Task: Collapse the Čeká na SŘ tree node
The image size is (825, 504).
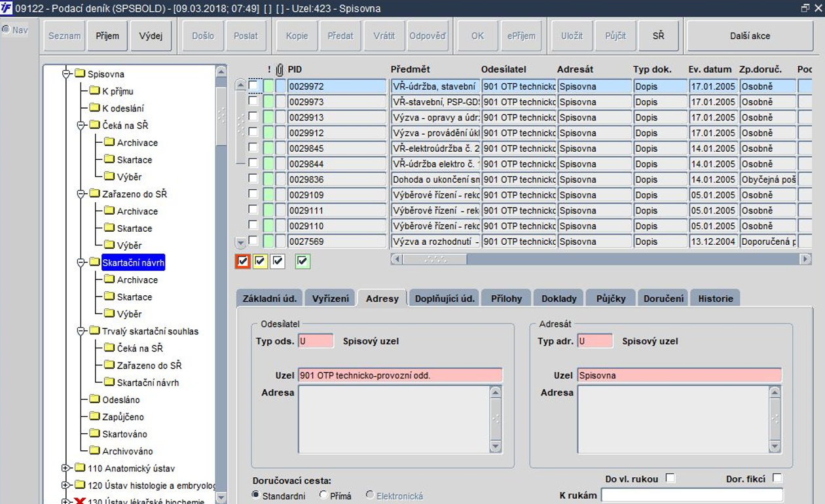Action: click(80, 125)
